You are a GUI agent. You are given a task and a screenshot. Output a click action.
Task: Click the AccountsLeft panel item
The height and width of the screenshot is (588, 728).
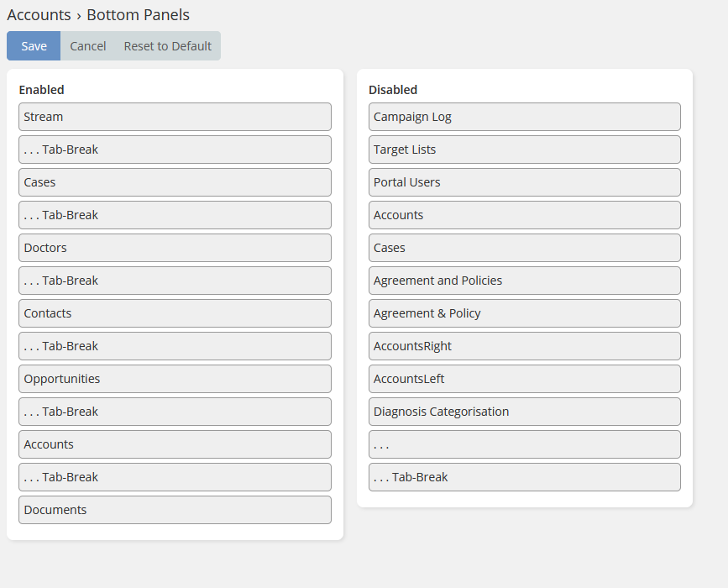point(524,379)
